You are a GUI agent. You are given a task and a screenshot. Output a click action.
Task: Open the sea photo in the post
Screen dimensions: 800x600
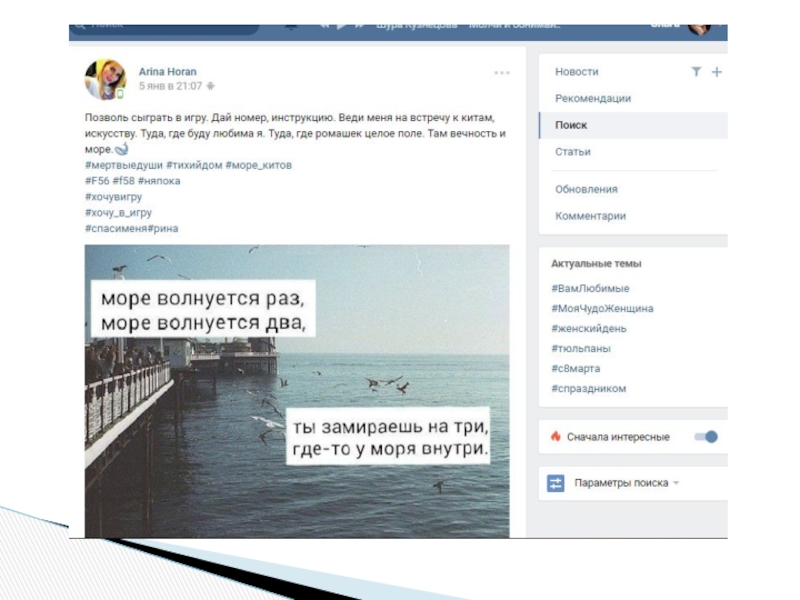[297, 390]
